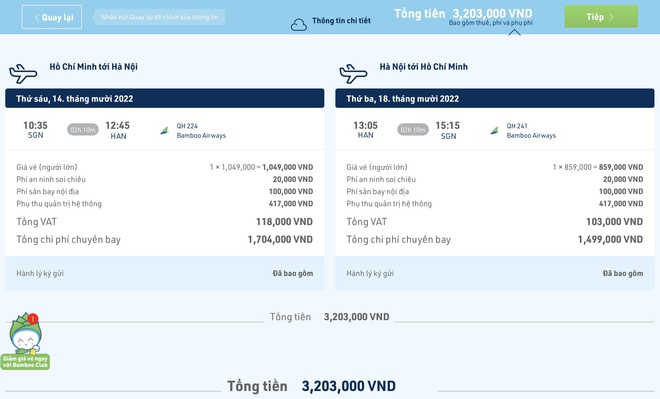Click the 859,000 VND fare amount
The image size is (660, 399).
coord(621,167)
